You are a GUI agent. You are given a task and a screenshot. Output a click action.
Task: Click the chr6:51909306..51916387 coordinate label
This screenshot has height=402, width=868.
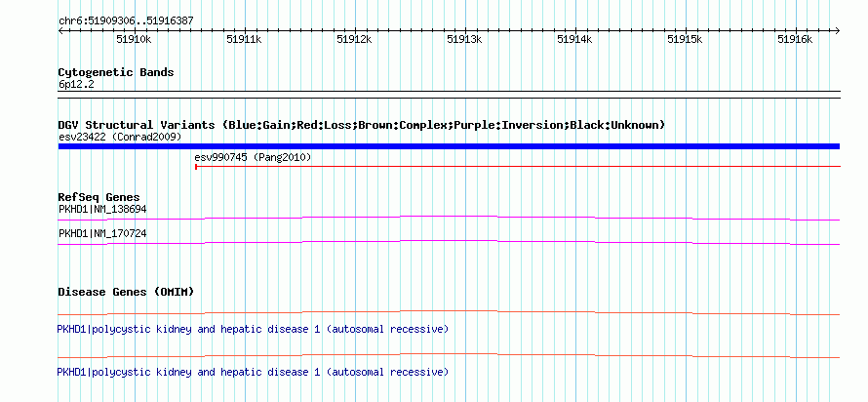pyautogui.click(x=126, y=21)
